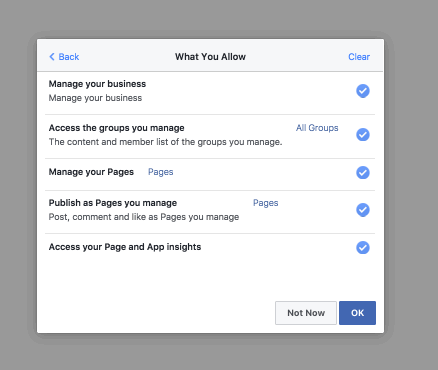Select the 'Access your Page and App insights' label
Viewport: 438px width, 370px height.
(x=125, y=247)
